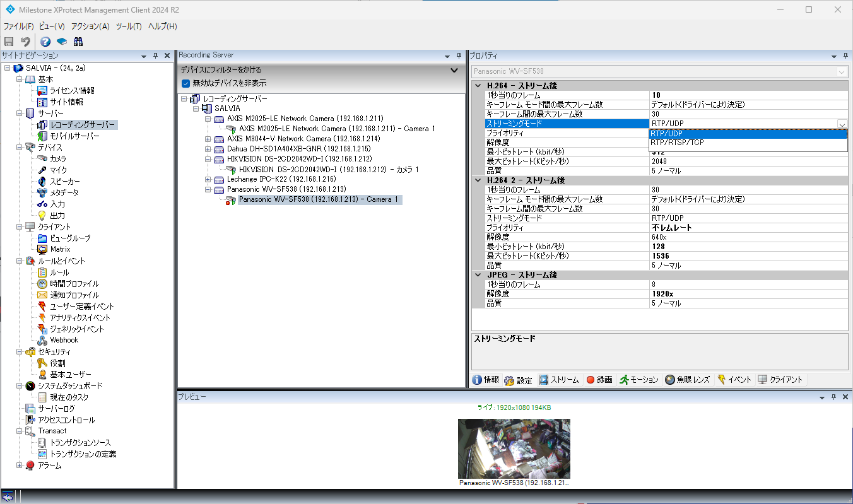Click 最大ビットレート value 2048
853x504 pixels.
coord(748,161)
